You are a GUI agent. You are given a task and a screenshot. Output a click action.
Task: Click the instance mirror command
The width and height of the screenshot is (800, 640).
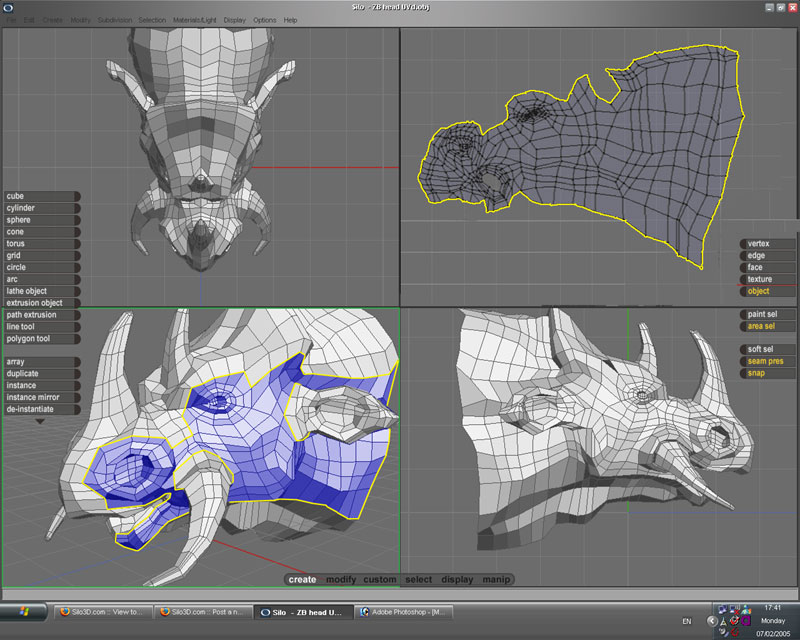[x=40, y=397]
